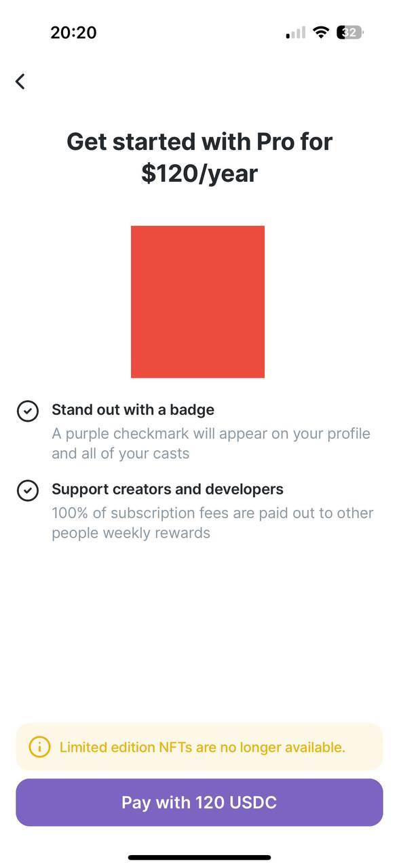Pay with 120 USDC

coord(199,802)
